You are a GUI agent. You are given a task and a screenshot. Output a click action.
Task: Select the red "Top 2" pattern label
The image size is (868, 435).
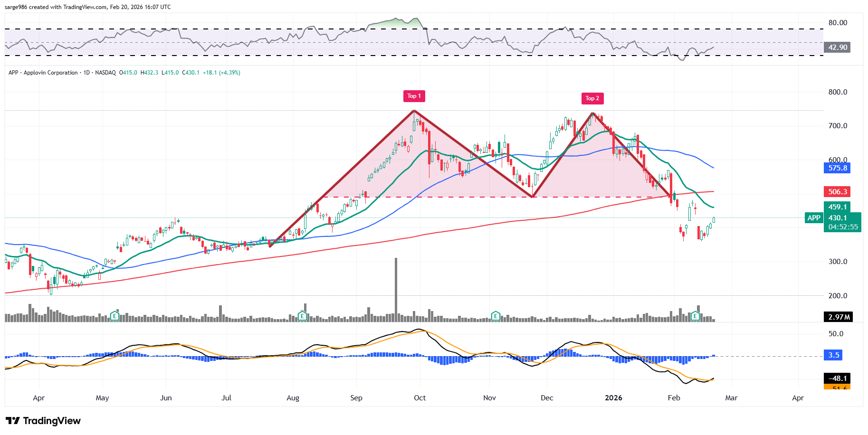point(592,98)
